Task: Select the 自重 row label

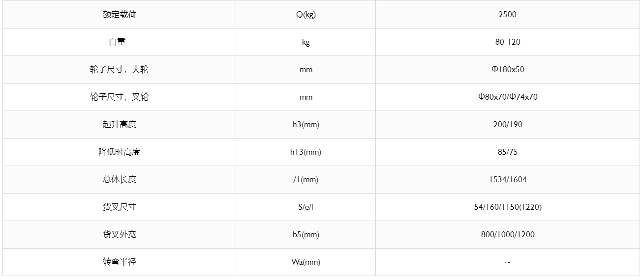Action: tap(117, 42)
